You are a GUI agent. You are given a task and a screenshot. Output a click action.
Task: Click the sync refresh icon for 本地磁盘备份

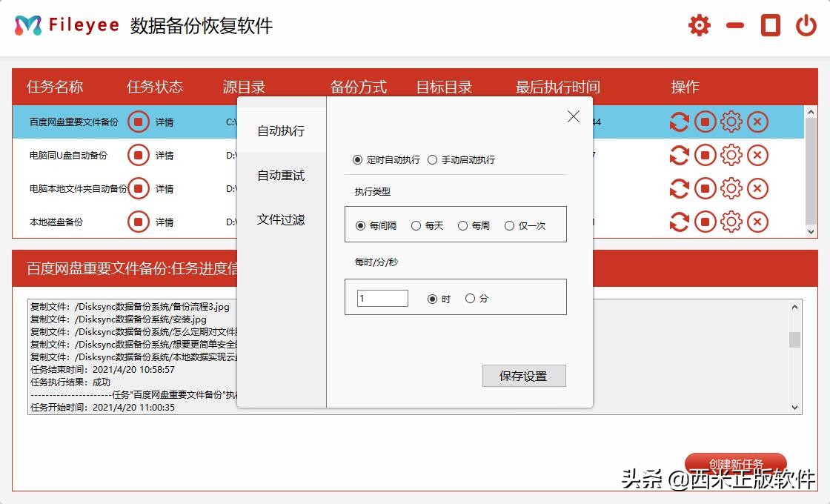click(x=679, y=222)
